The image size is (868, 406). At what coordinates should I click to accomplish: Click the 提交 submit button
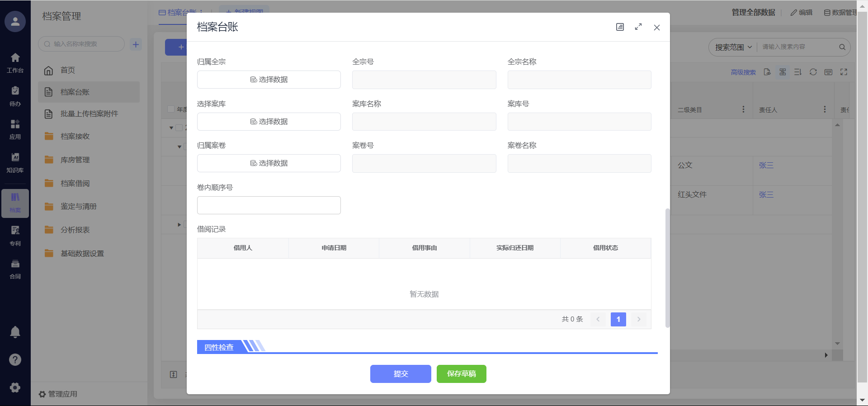(401, 374)
